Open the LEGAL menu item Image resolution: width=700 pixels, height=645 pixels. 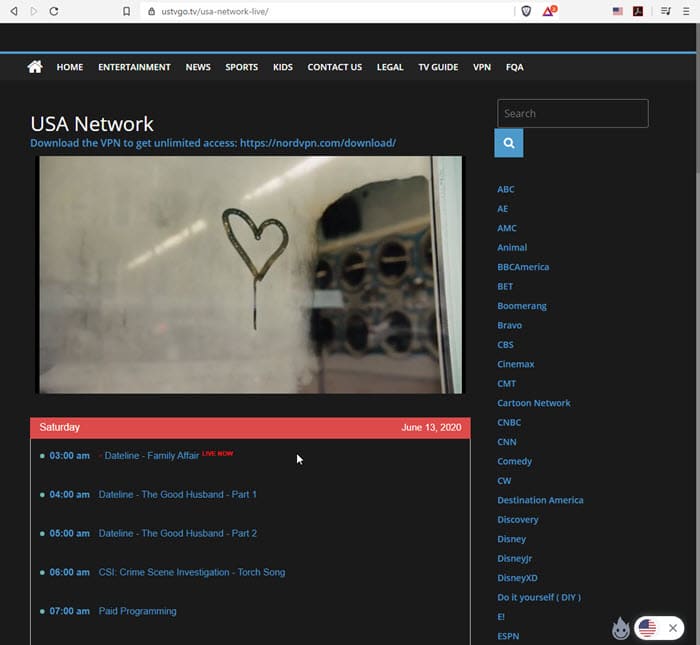(x=390, y=67)
